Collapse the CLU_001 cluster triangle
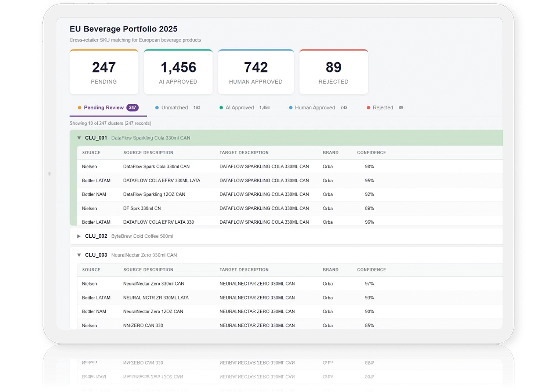Viewport: 560px width, 392px height. (79, 138)
